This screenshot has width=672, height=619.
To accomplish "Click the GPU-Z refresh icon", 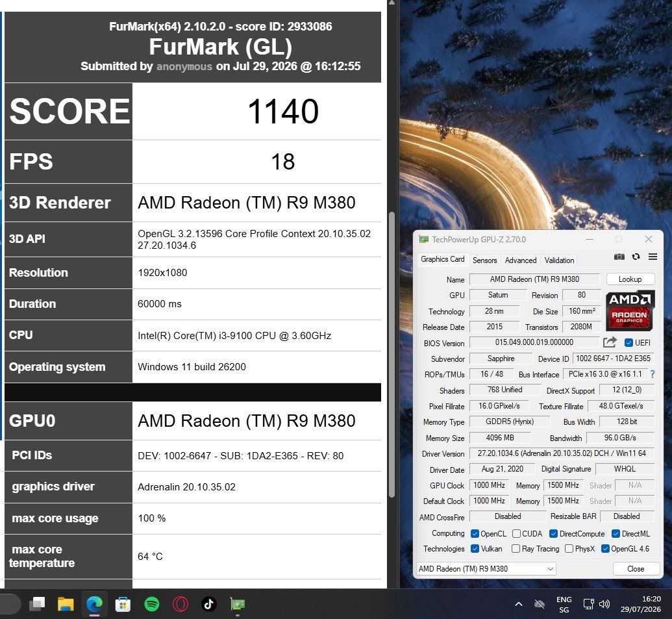I will tap(636, 257).
